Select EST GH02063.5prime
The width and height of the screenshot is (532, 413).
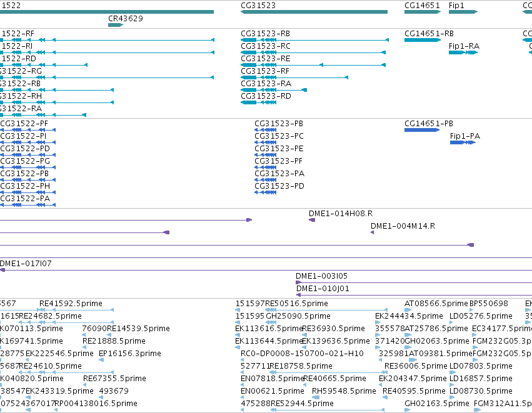tap(436, 341)
